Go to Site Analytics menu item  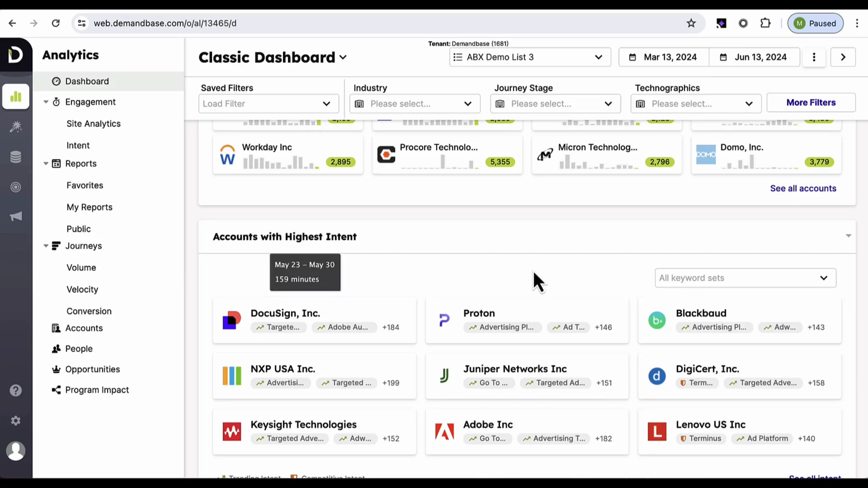[x=93, y=124]
